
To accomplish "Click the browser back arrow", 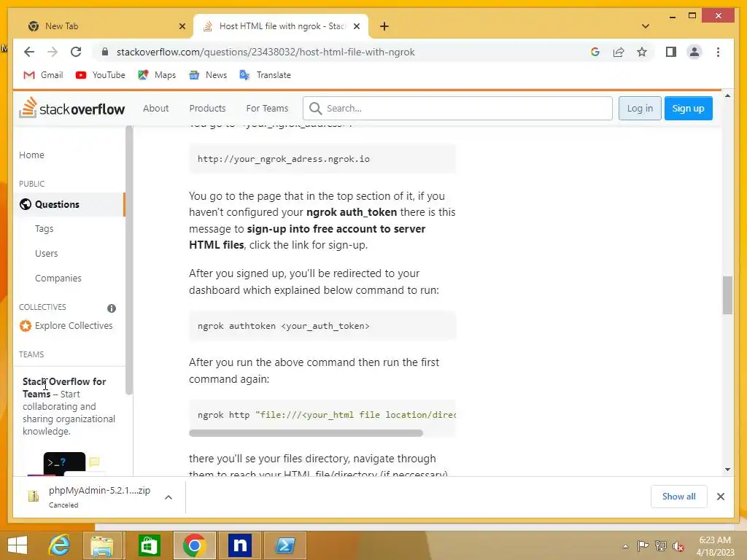I will [29, 52].
